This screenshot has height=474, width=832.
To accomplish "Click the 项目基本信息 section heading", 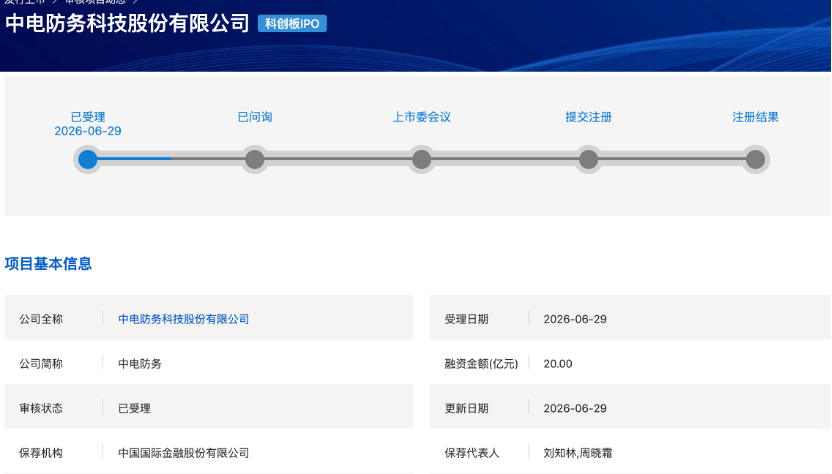I will 48,264.
